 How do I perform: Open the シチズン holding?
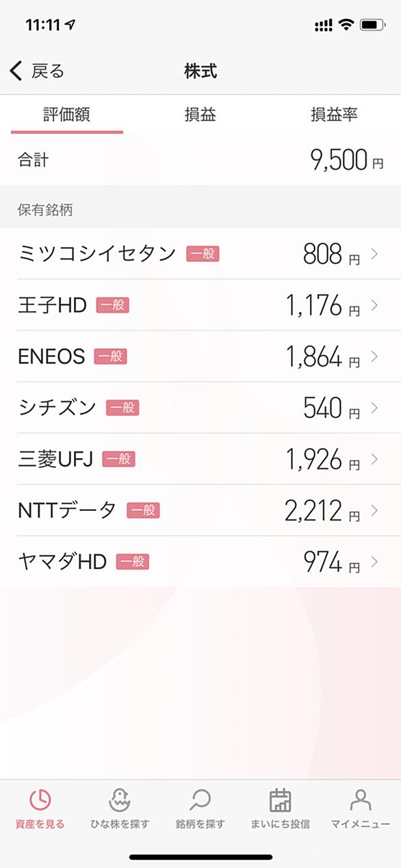(x=200, y=408)
